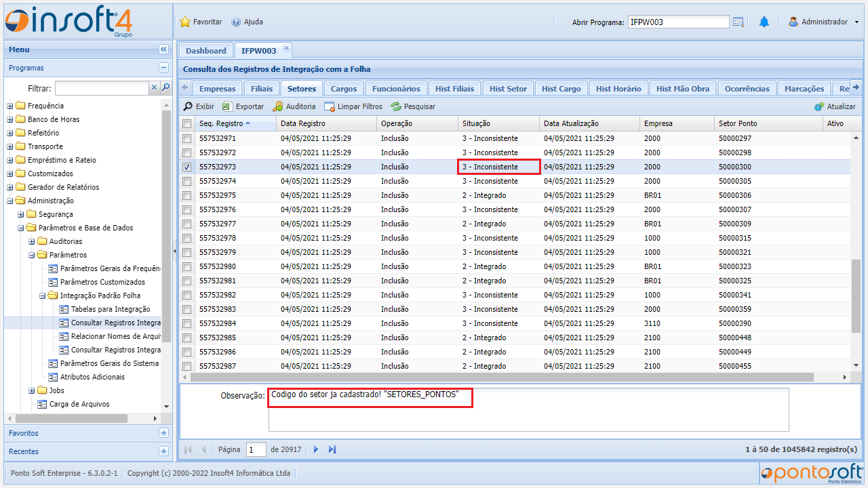Click the Pesquisar button
Image resolution: width=868 pixels, height=488 pixels.
(x=413, y=106)
